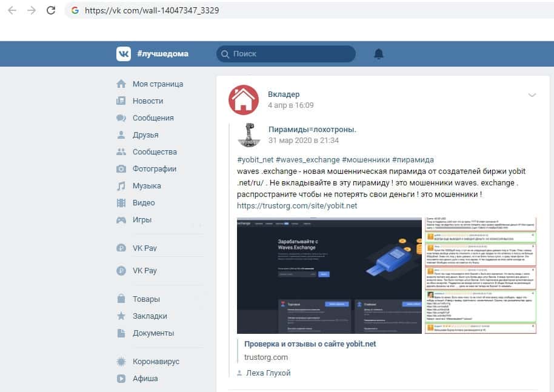This screenshot has width=554, height=392.
Task: Click the person icon beside Друзья
Action: point(121,135)
